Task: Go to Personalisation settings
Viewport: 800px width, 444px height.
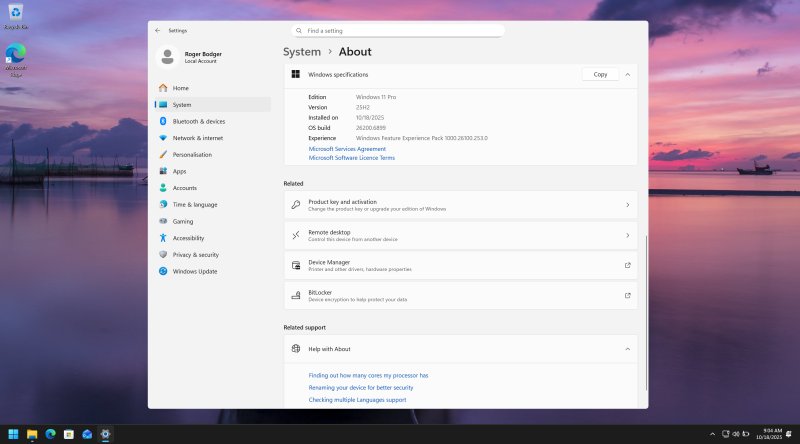Action: pyautogui.click(x=192, y=155)
